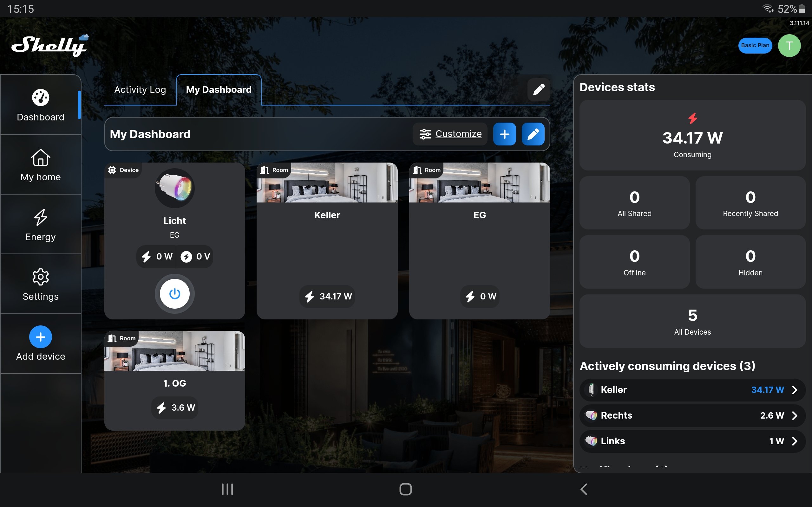Click the My Home sidebar icon
The image size is (812, 507).
pos(40,165)
